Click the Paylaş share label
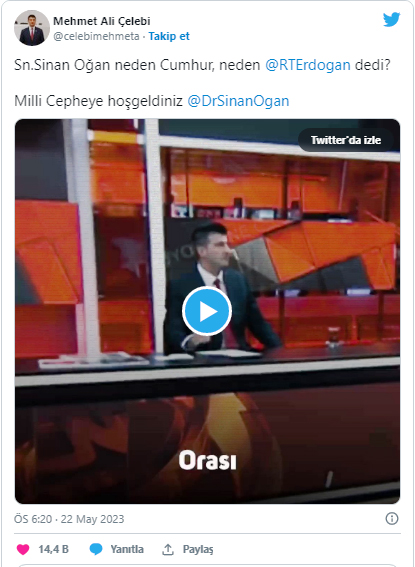 click(198, 549)
